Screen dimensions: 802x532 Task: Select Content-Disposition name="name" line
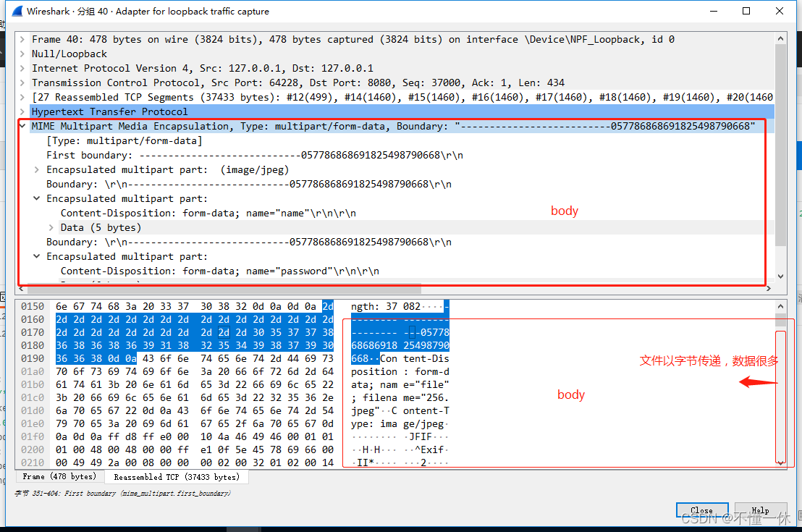pyautogui.click(x=208, y=213)
